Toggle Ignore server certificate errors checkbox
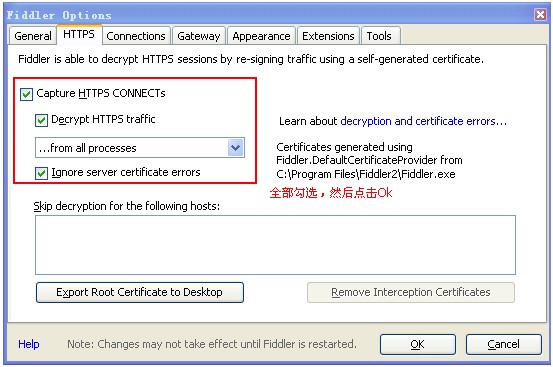Image resolution: width=553 pixels, height=367 pixels. click(41, 173)
